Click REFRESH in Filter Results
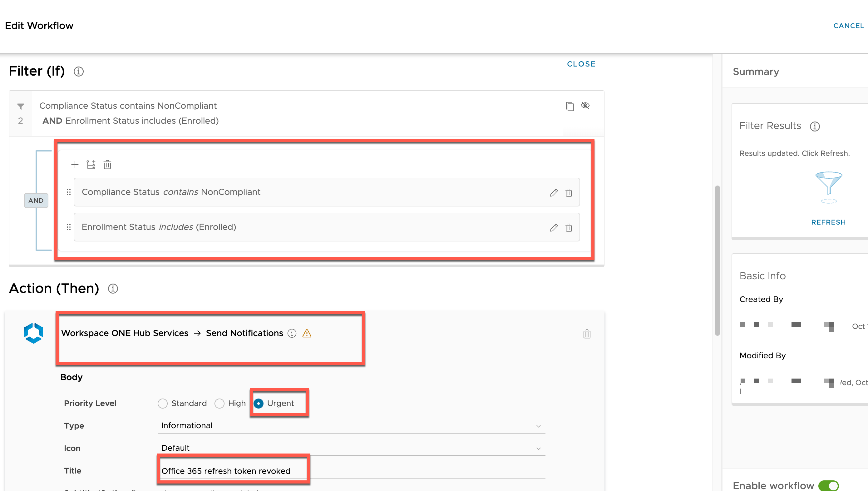The height and width of the screenshot is (491, 868). tap(828, 222)
